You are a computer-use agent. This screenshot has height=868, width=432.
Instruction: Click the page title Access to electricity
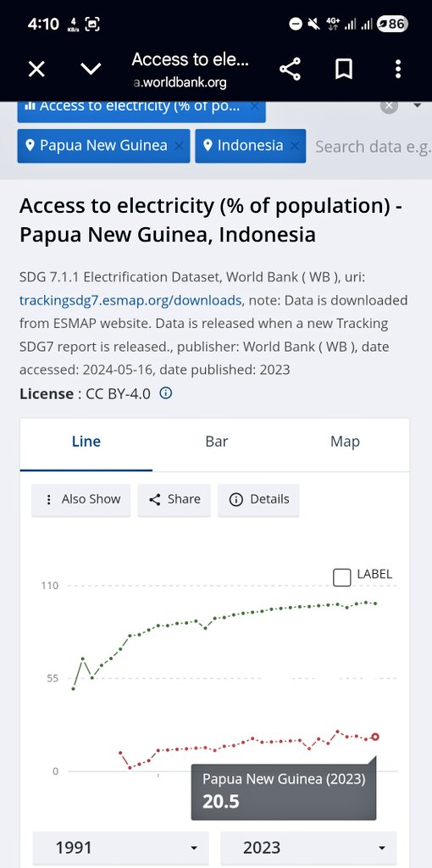[211, 220]
